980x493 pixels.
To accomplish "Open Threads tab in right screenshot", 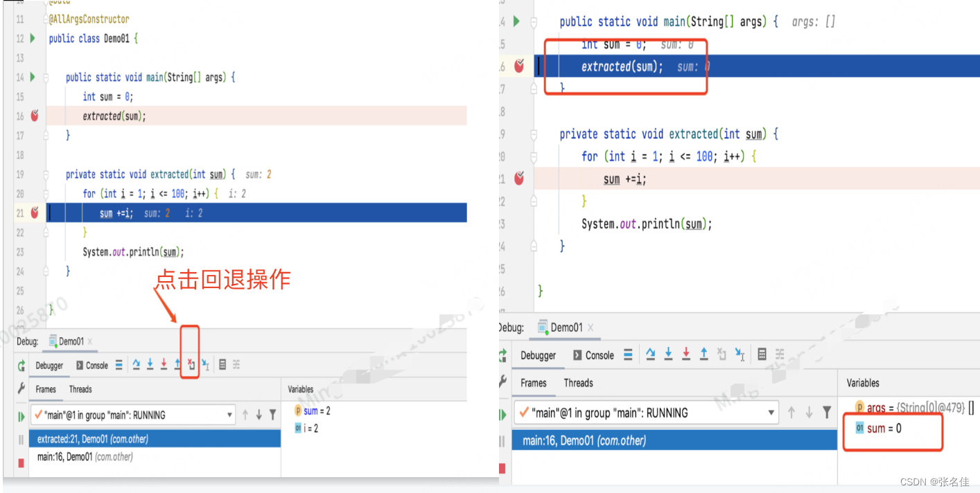I will pyautogui.click(x=579, y=383).
